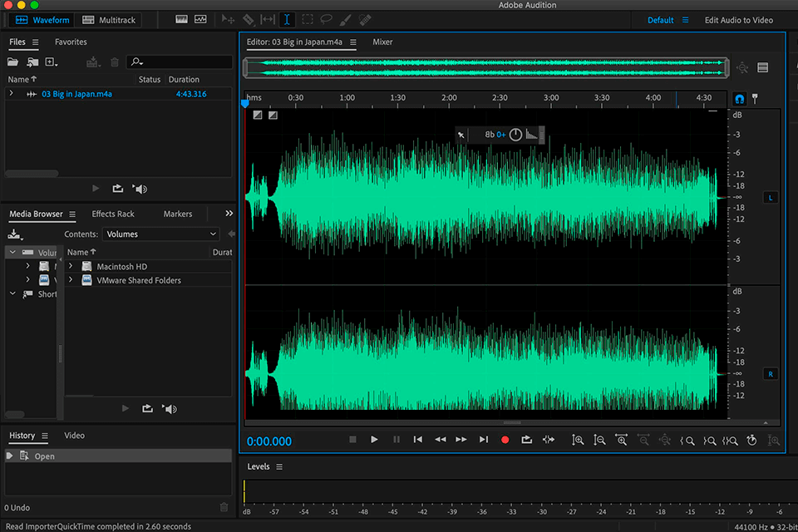Switch to the Effects Rack tab
Viewport: 798px width, 532px height.
click(113, 214)
